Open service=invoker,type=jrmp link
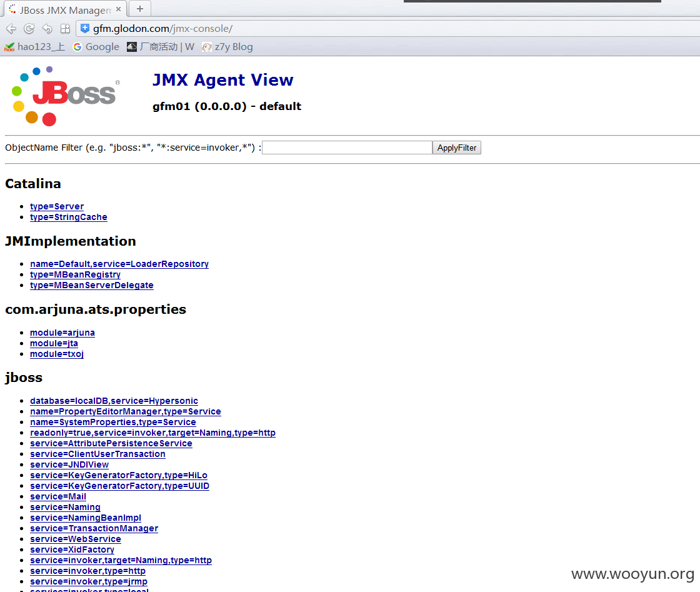The width and height of the screenshot is (700, 592). coord(88,582)
